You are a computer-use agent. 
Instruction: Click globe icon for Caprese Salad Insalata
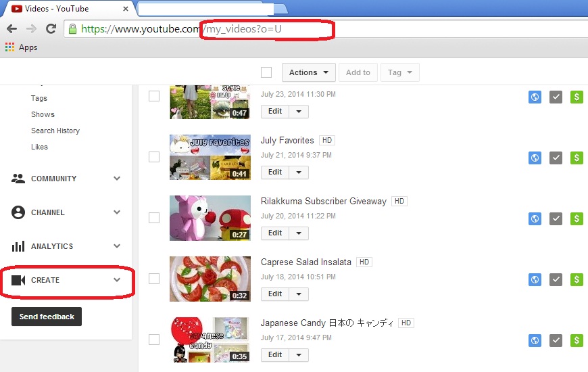(x=535, y=279)
